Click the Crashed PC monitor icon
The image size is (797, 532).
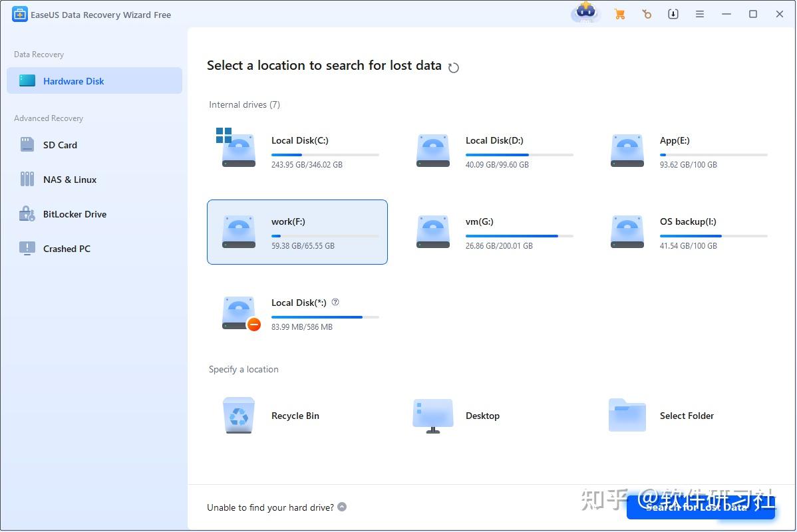pyautogui.click(x=27, y=249)
